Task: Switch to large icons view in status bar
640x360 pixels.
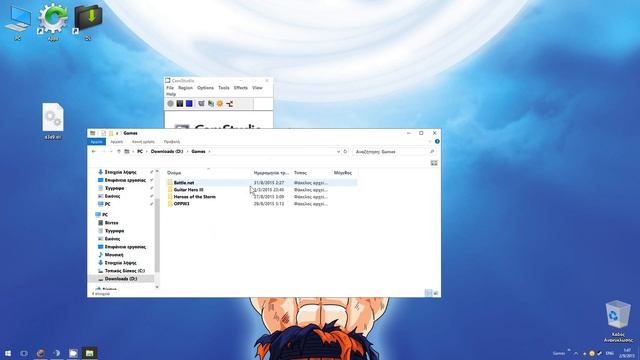Action: pos(436,293)
